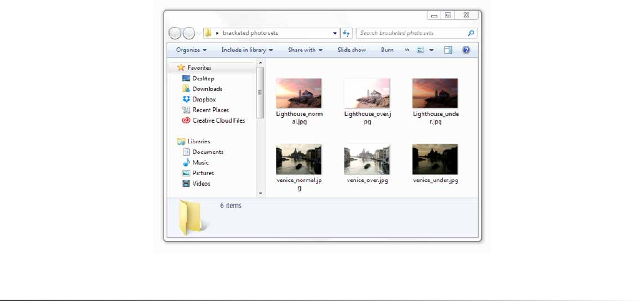Screen dimensions: 644x301
Task: Open the Help question mark icon
Action: pyautogui.click(x=466, y=50)
